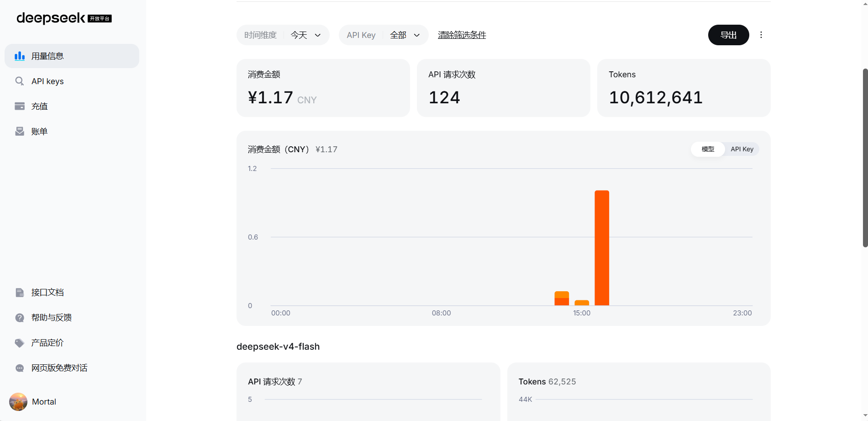Click the Mortal username

pos(44,402)
